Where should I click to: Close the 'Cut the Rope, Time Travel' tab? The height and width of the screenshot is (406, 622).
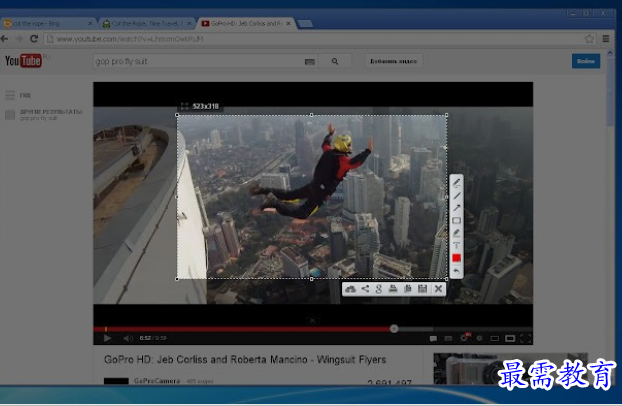(x=189, y=24)
